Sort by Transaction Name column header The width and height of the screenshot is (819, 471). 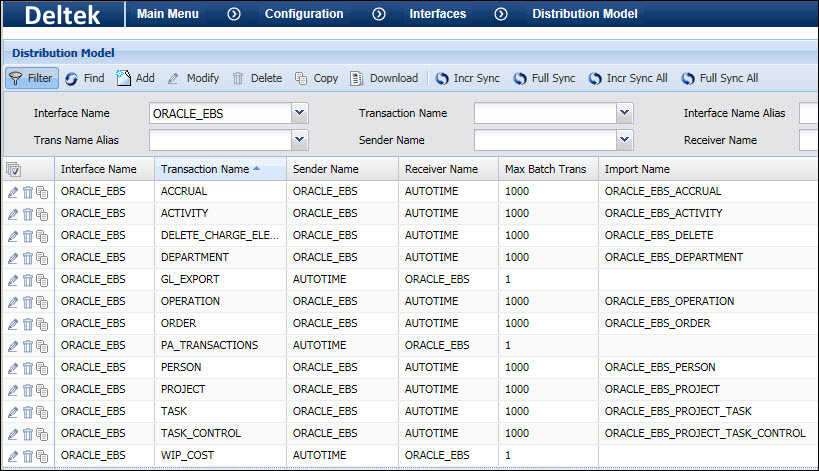(x=205, y=169)
